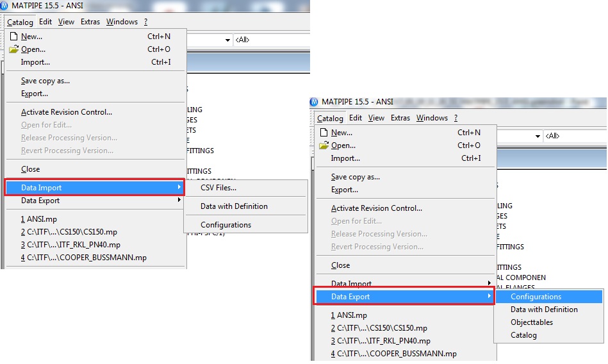Click New document icon in right Catalog menu
The width and height of the screenshot is (608, 364).
[x=324, y=133]
